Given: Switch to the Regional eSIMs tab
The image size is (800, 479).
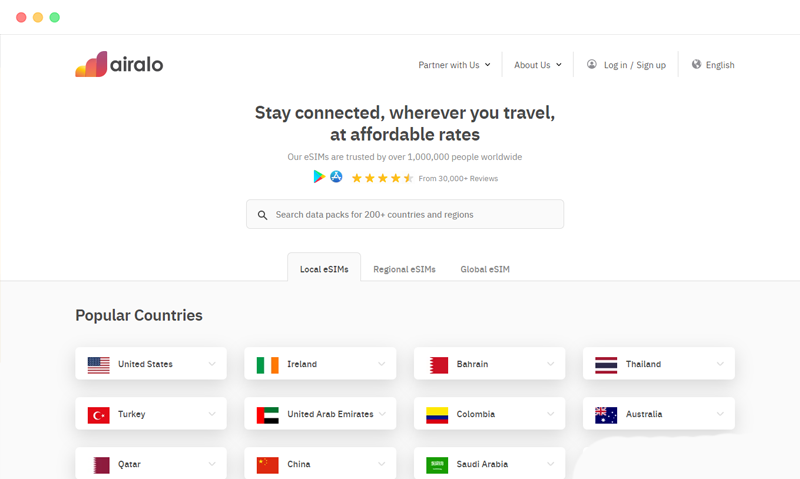Looking at the screenshot, I should click(x=404, y=269).
